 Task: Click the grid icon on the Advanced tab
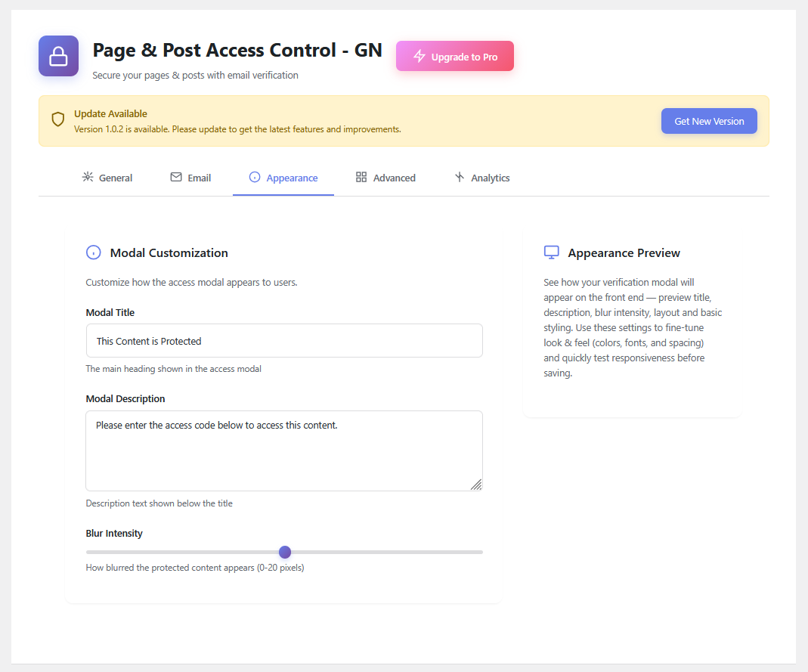point(361,177)
